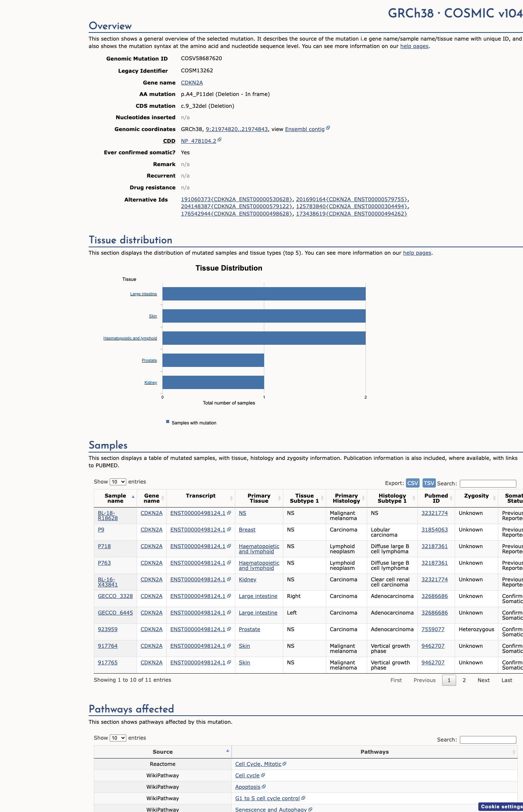The width and height of the screenshot is (523, 812).
Task: Open alternative ID 191060373 ENST00000530628
Action: (237, 199)
